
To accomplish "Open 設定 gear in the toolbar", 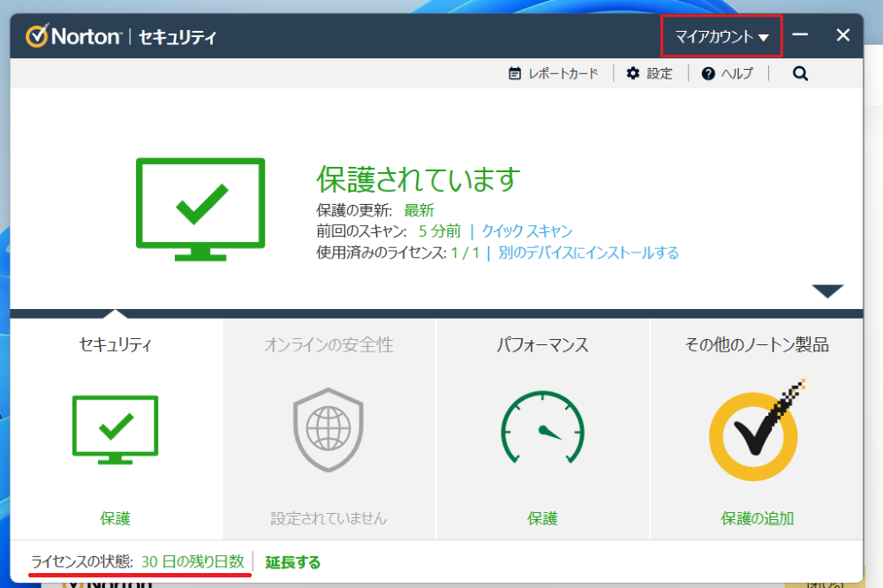I will tap(649, 74).
